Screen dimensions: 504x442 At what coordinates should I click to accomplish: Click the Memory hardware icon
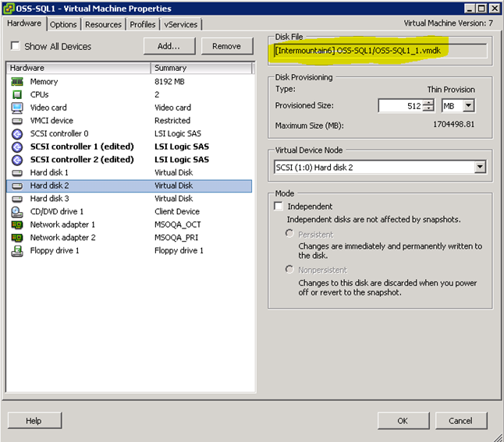tap(17, 82)
